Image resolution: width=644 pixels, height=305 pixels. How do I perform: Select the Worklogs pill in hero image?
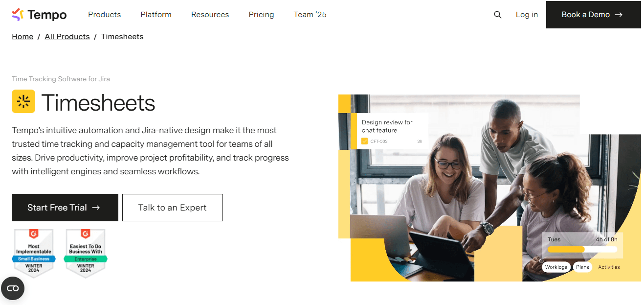pos(556,267)
